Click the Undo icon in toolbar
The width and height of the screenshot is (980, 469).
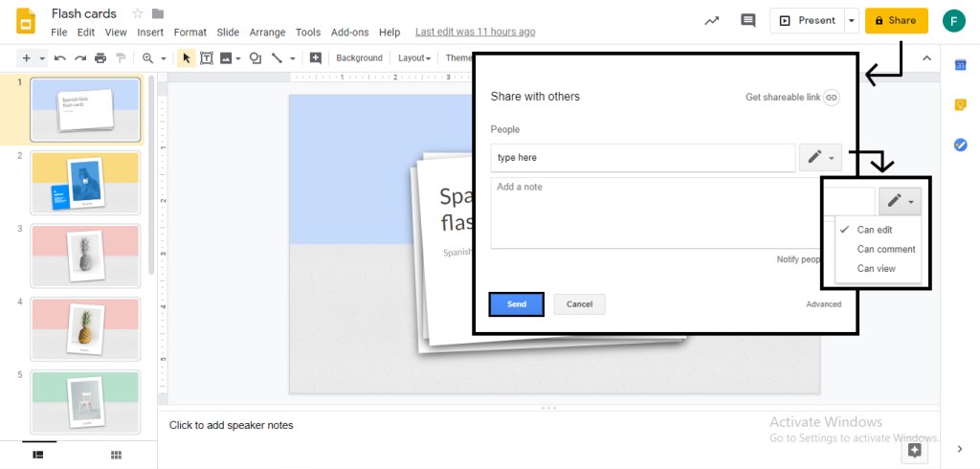point(60,58)
